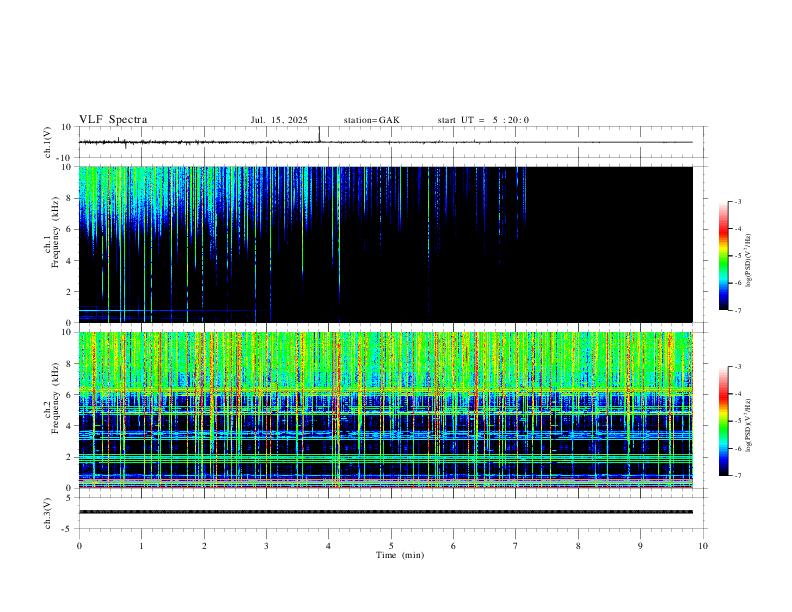
Task: Click the ch.1 voltage spike near 4 min
Action: tap(319, 134)
